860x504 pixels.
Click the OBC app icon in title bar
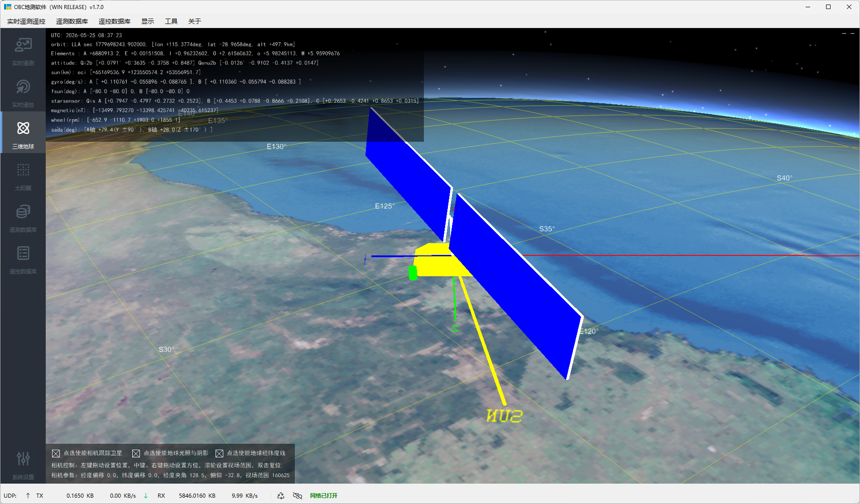tap(8, 7)
